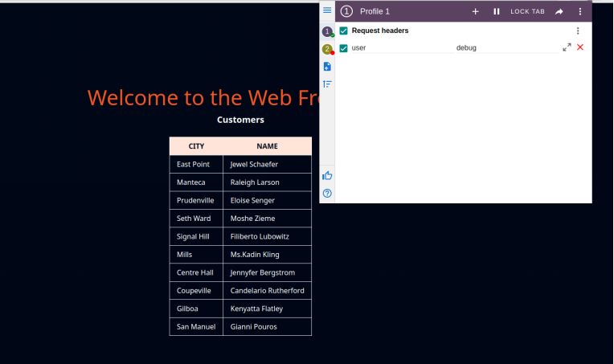Click the LOCK TAB button
This screenshot has height=364, width=614.
(527, 11)
